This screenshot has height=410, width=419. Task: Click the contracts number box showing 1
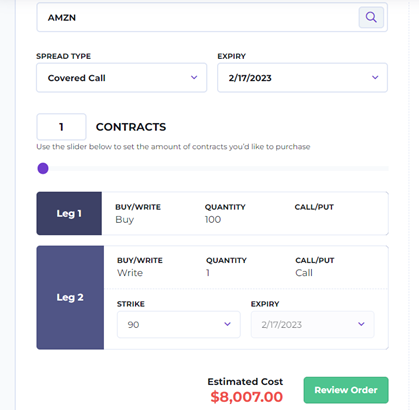(61, 127)
